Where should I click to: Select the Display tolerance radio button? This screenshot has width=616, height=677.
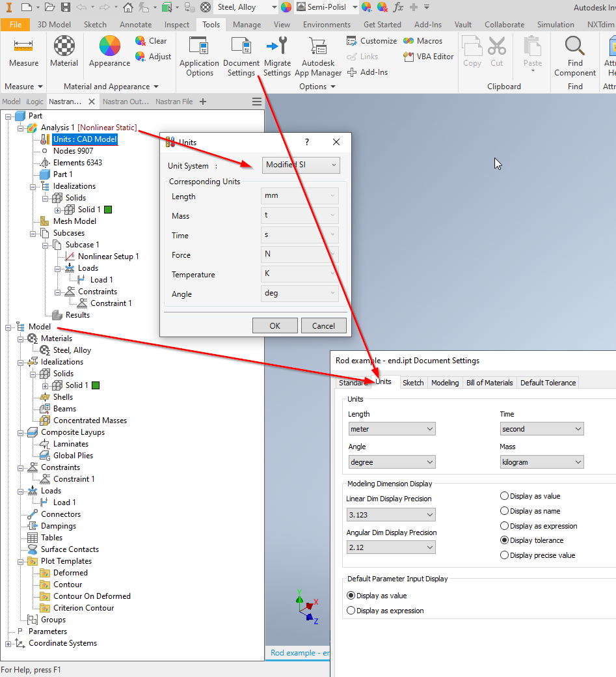tap(504, 540)
